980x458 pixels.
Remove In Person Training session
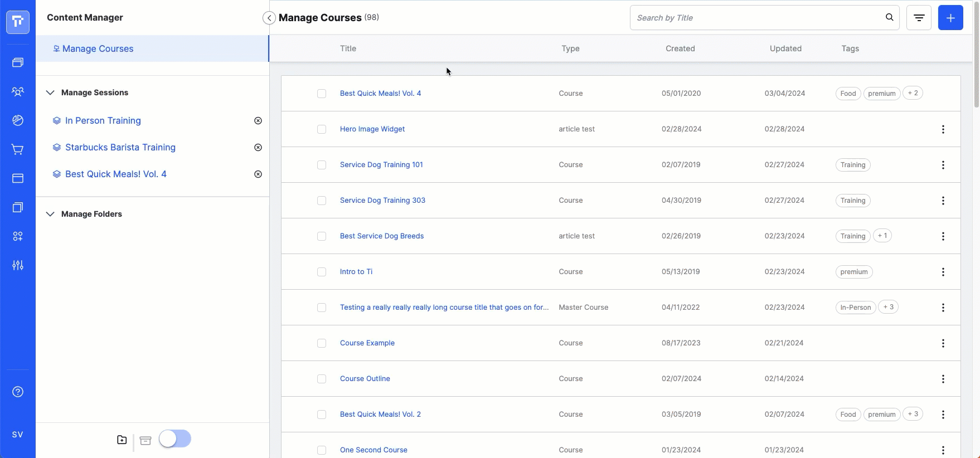click(258, 120)
